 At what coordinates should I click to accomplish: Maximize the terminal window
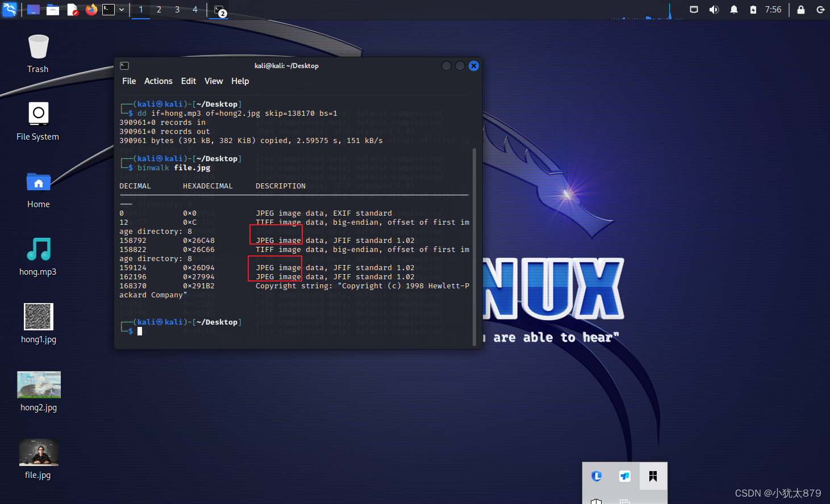pyautogui.click(x=460, y=66)
